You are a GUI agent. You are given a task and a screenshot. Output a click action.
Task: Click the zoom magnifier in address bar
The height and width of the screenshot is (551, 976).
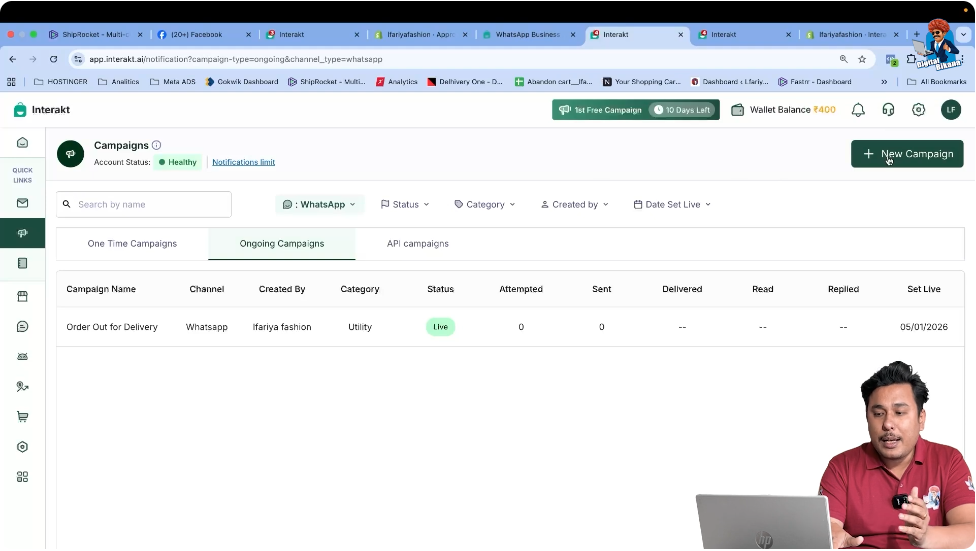(x=843, y=59)
